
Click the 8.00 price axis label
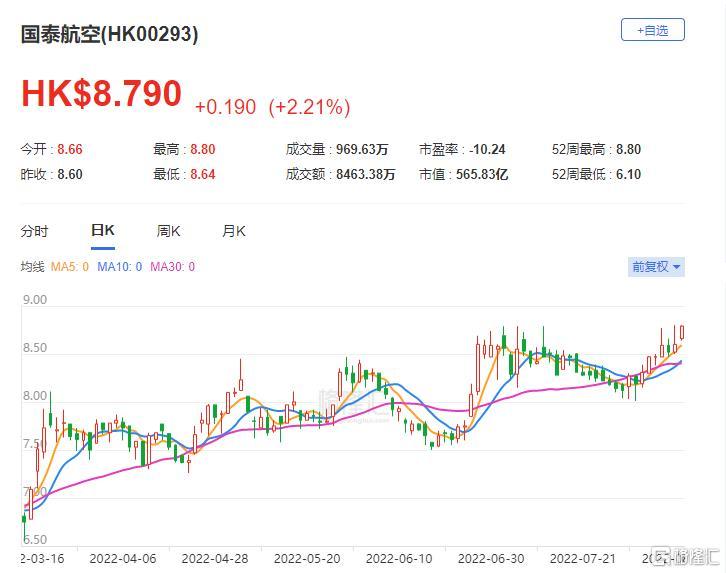(35, 396)
